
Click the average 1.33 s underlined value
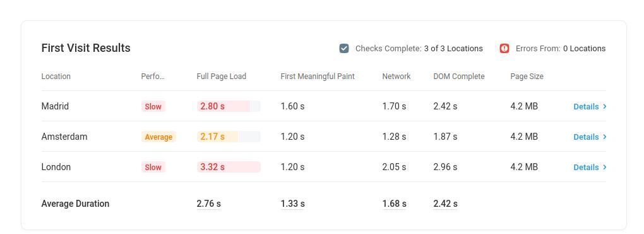coord(292,204)
